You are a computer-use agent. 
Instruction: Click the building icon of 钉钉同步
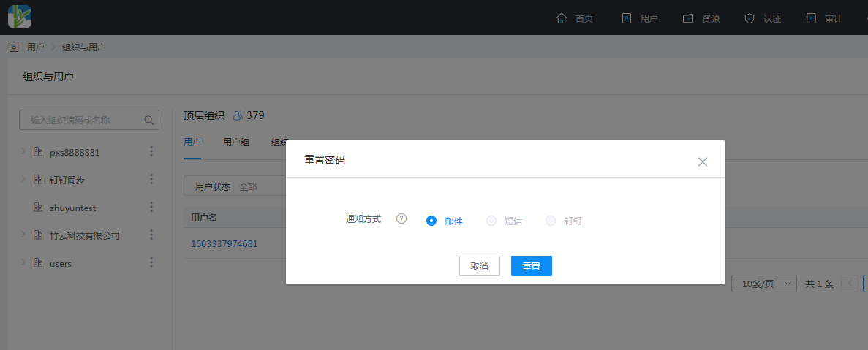pos(38,179)
